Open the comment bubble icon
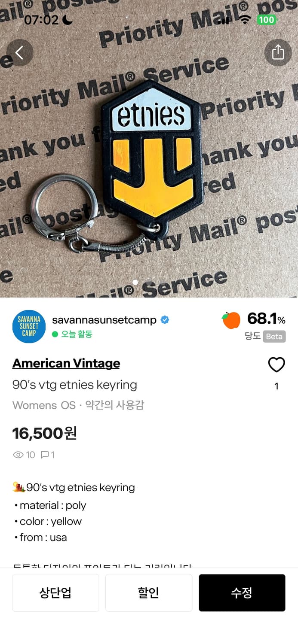298x644 pixels. point(45,455)
